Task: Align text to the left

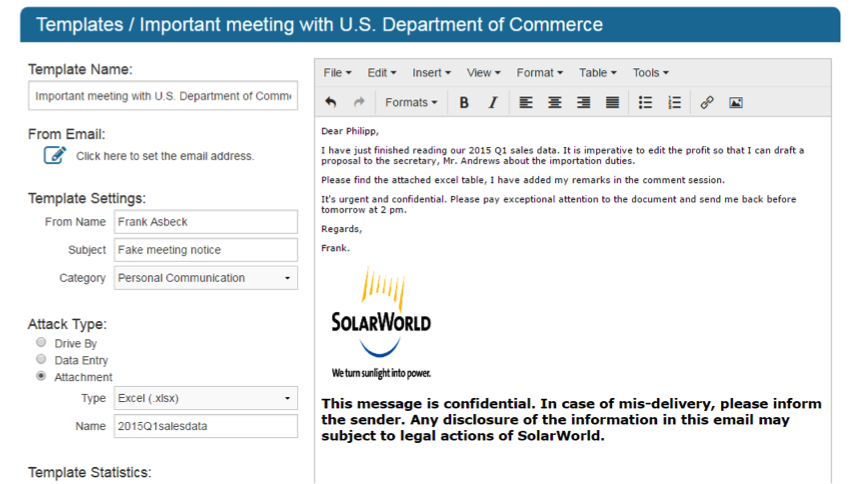Action: point(526,102)
